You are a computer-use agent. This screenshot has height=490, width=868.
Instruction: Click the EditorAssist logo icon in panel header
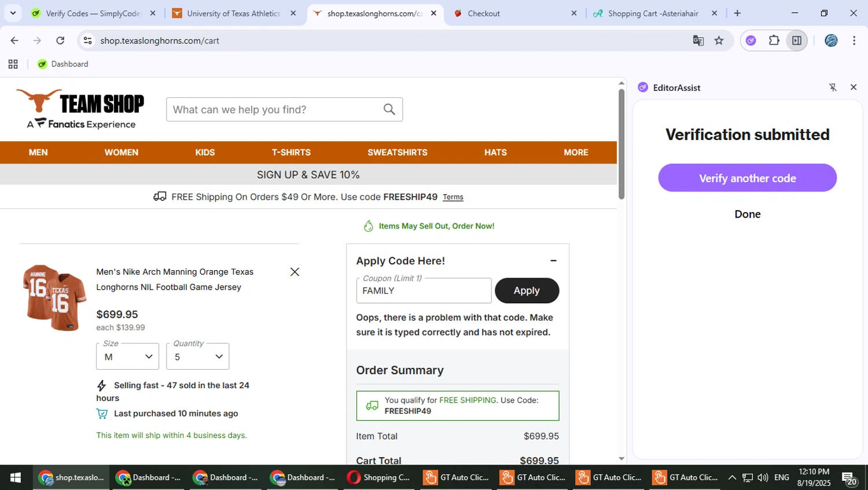click(643, 87)
